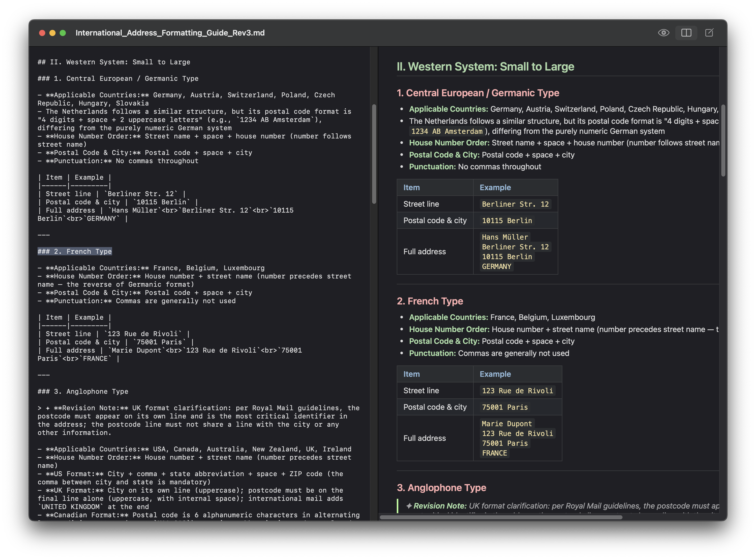The height and width of the screenshot is (559, 756).
Task: Click 'Street line' label in the French table
Action: [x=421, y=391]
